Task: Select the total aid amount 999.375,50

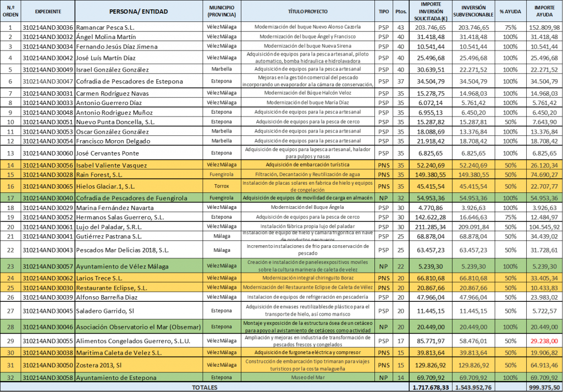Action: click(x=544, y=387)
